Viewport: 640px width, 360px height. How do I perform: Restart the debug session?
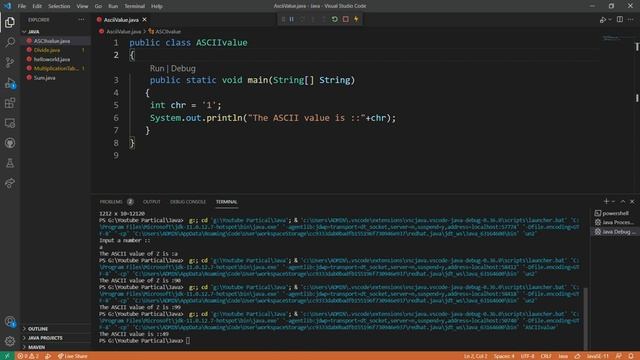click(335, 19)
